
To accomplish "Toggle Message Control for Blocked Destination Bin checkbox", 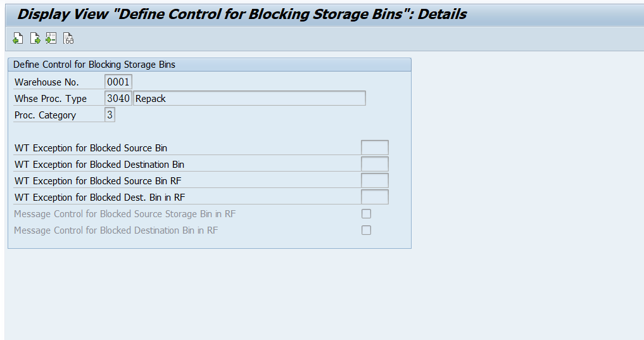I will tap(366, 230).
